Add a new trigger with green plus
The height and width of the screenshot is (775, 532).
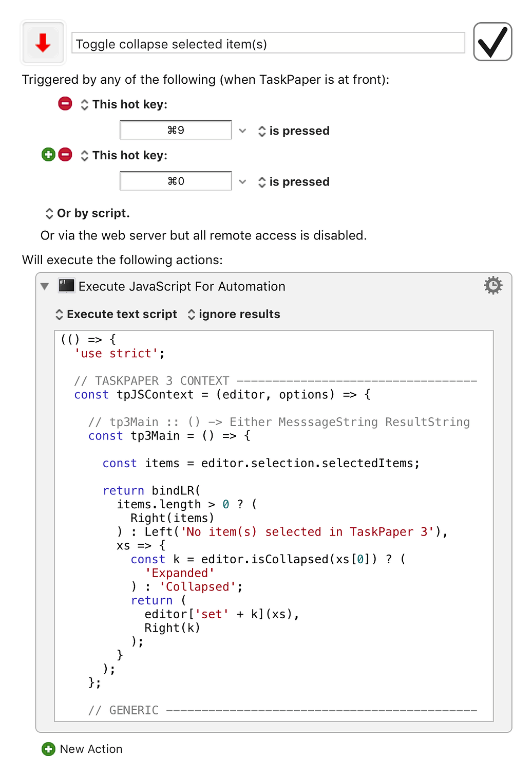click(x=48, y=155)
